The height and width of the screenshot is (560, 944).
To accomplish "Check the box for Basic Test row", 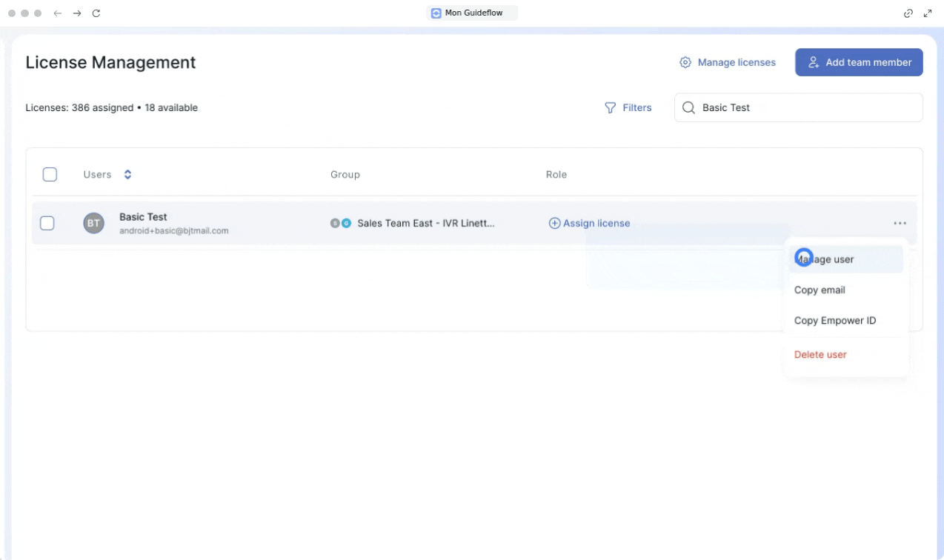I will [x=47, y=223].
